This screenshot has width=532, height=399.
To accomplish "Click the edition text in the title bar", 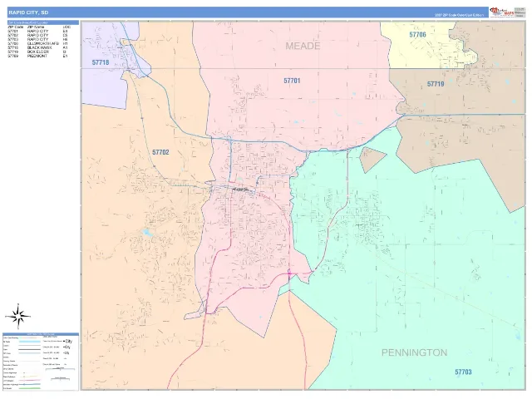I will pyautogui.click(x=460, y=15).
